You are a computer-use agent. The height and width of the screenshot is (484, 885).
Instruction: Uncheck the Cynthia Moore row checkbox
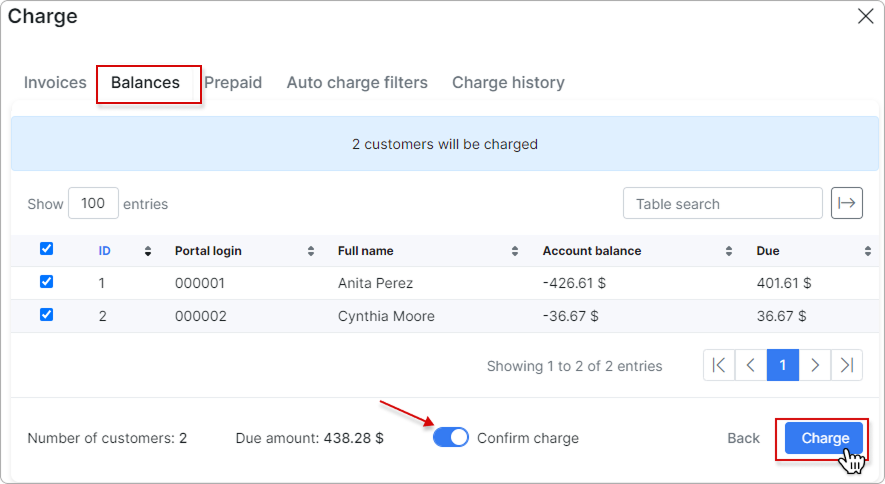[x=46, y=314]
